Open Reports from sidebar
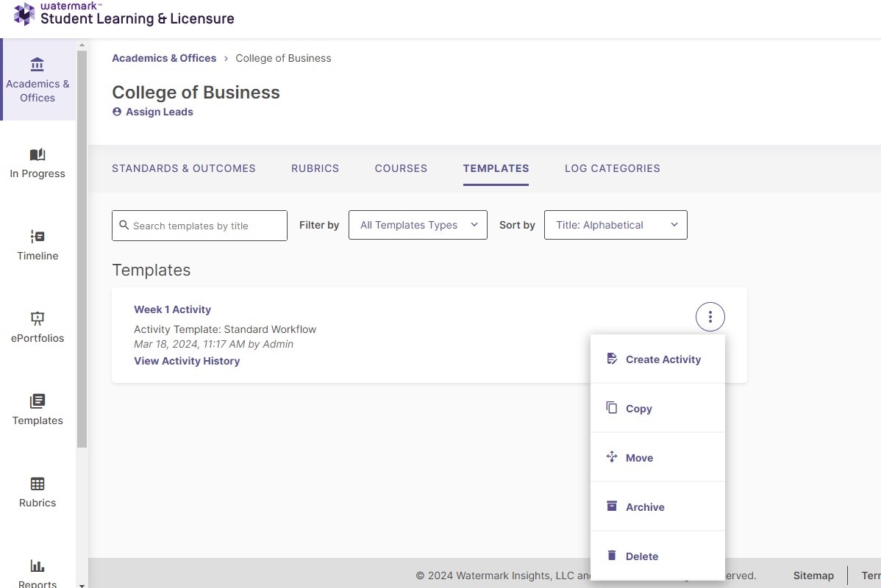The image size is (881, 588). click(38, 573)
